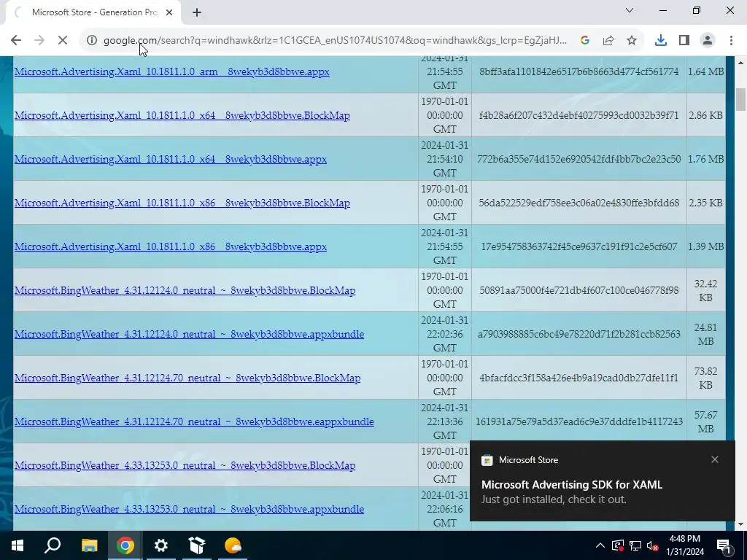Download BingWeather 4.31.12124.0 appxbundle
The image size is (747, 560).
(x=189, y=334)
